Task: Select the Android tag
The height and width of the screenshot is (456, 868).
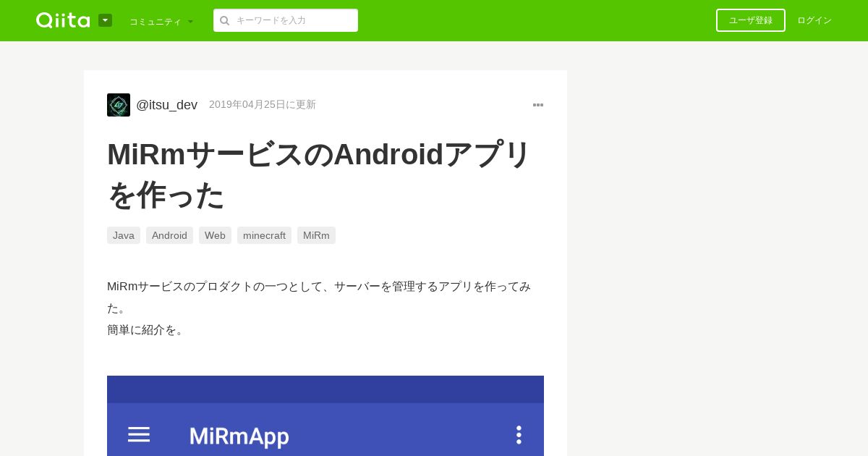Action: pyautogui.click(x=169, y=235)
